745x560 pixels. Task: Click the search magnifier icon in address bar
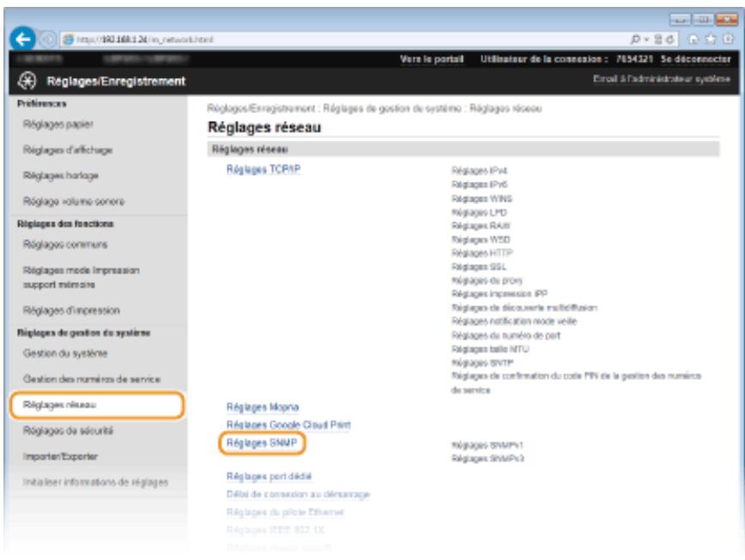[x=635, y=39]
